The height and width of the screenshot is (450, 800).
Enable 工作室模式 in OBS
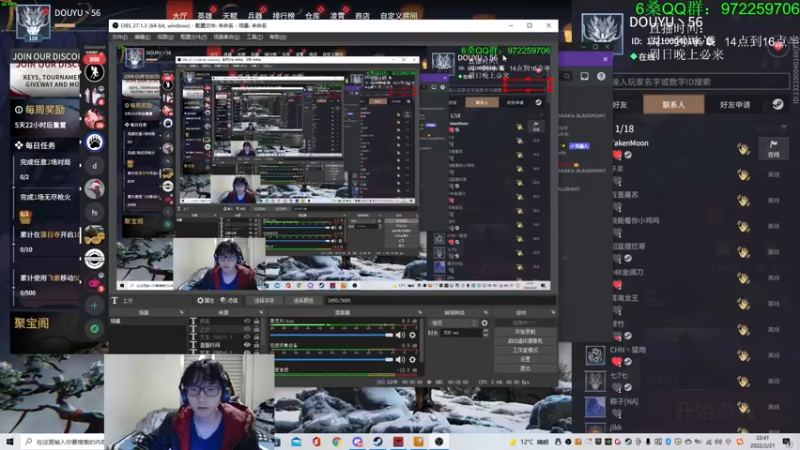[x=525, y=350]
